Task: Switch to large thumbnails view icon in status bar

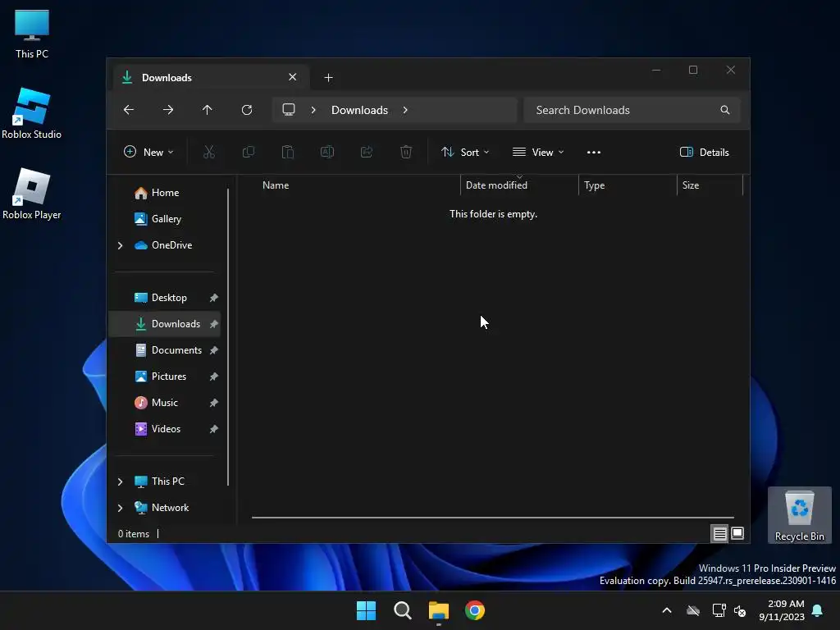Action: [x=737, y=533]
